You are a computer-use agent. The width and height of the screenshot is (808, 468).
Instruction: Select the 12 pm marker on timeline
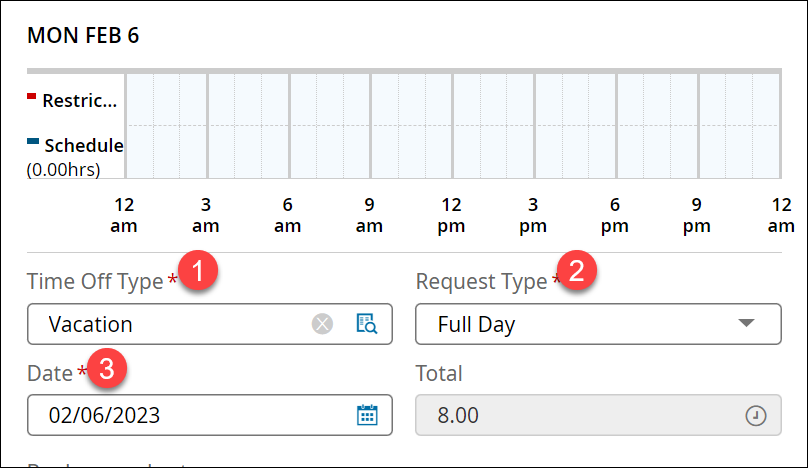point(452,215)
